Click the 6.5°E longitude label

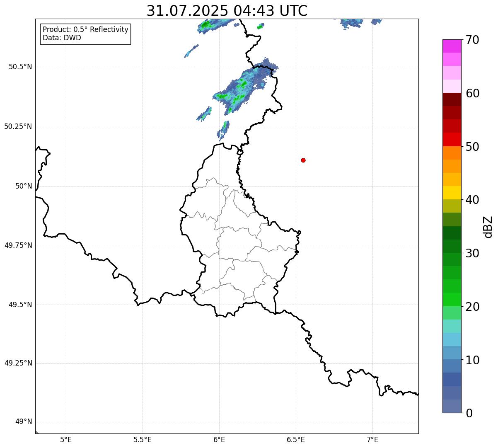pyautogui.click(x=296, y=439)
